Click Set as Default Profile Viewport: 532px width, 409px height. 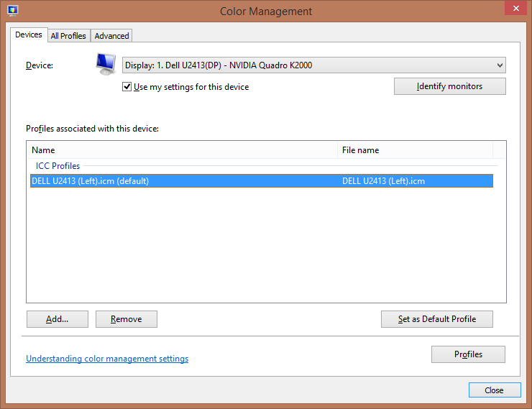(437, 319)
